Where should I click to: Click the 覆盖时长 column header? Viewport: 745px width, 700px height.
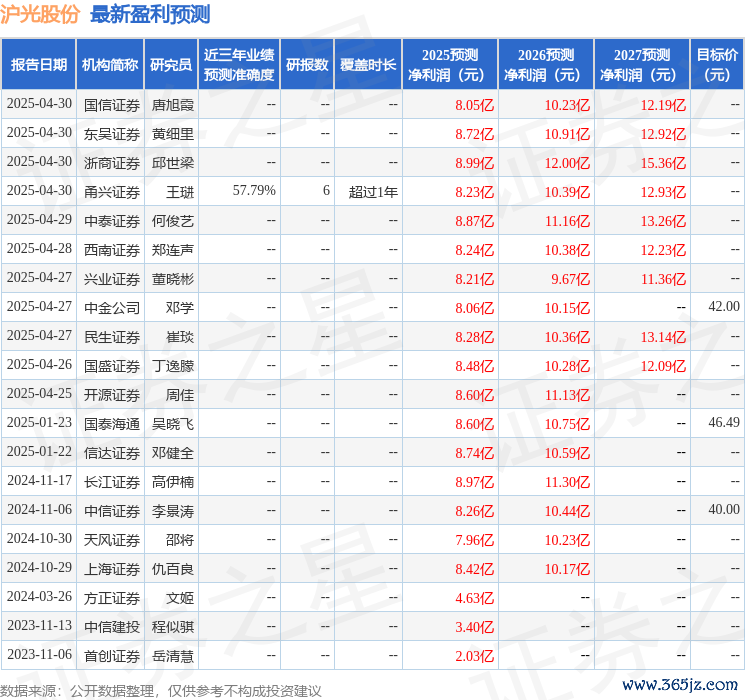(x=368, y=65)
